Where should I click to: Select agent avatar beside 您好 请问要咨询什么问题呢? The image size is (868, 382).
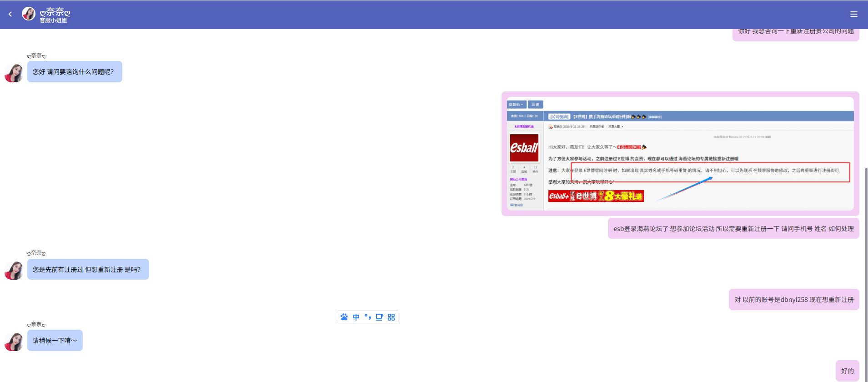[x=14, y=73]
